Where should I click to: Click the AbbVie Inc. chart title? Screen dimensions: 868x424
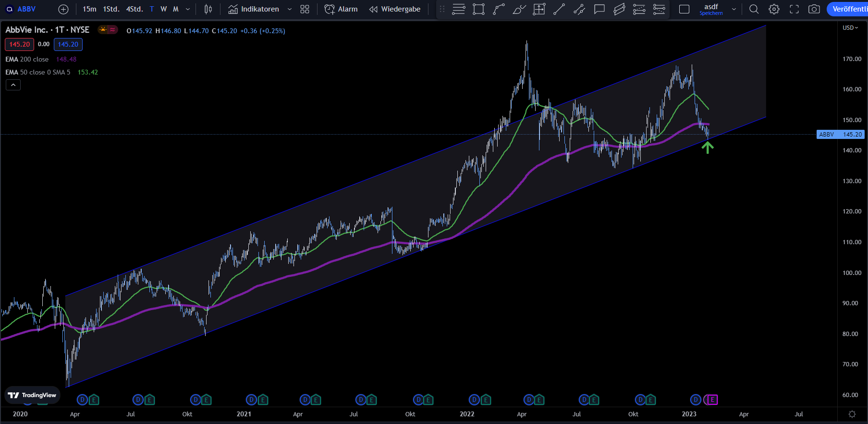(47, 30)
